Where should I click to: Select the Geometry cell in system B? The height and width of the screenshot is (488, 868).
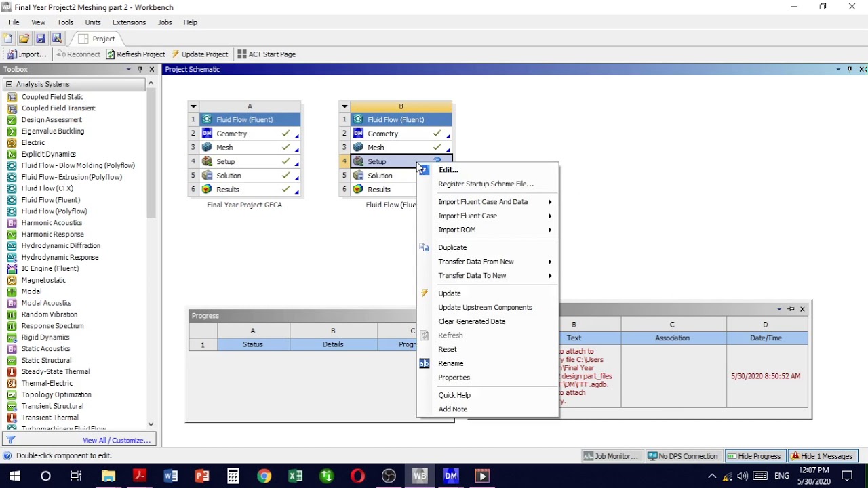[x=401, y=134]
